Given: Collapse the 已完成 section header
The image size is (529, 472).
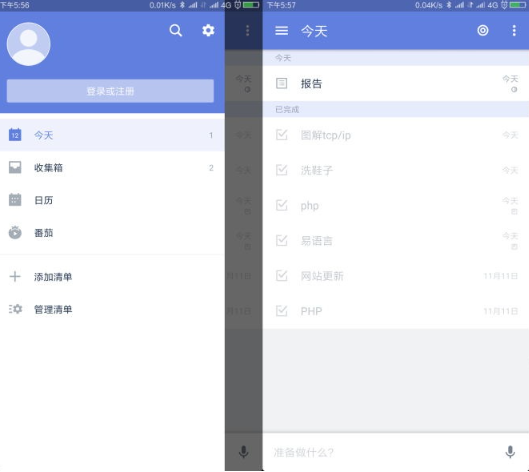Looking at the screenshot, I should 395,109.
